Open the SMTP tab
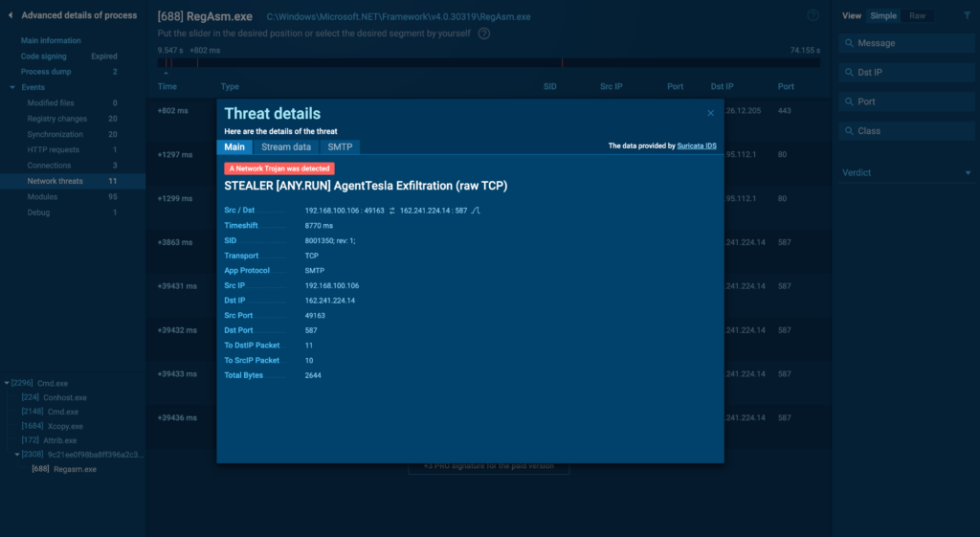This screenshot has width=980, height=537. coord(340,146)
